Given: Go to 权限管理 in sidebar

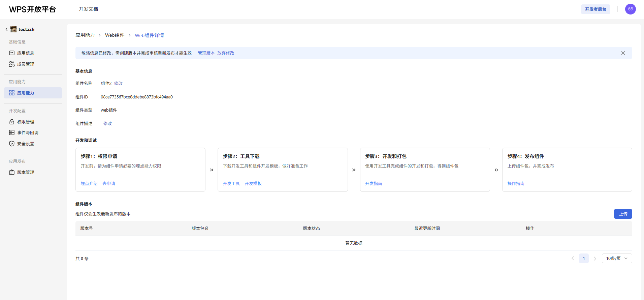Looking at the screenshot, I should [x=33, y=122].
